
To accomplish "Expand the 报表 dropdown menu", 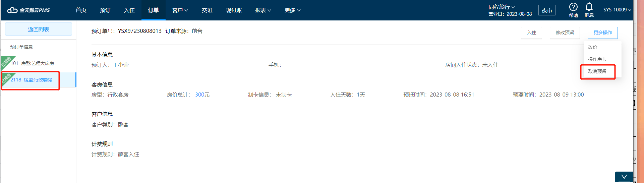I will tap(263, 10).
